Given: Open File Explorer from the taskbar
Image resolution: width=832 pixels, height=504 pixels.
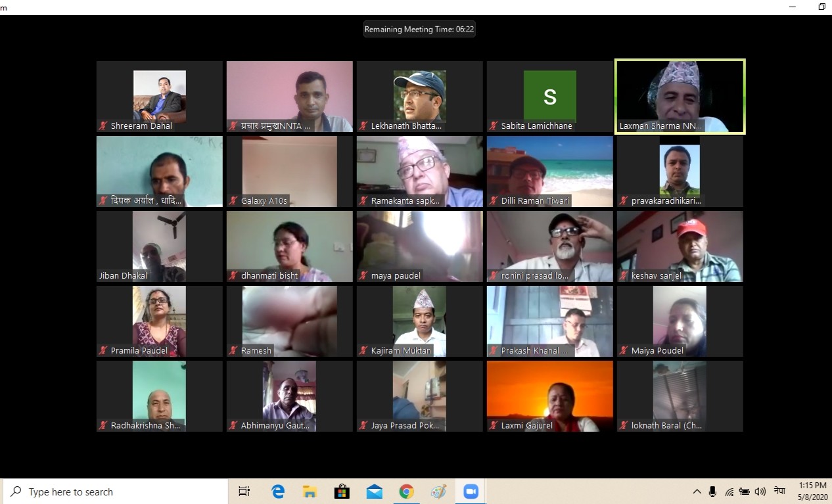Looking at the screenshot, I should tap(310, 492).
